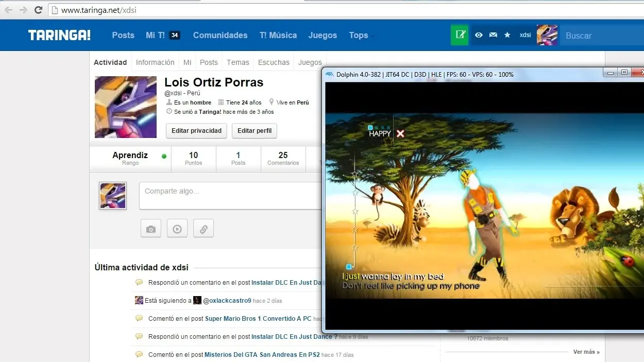Screen dimensions: 644x362
Task: Click the Dolphin emulator title bar icon
Action: pos(330,74)
